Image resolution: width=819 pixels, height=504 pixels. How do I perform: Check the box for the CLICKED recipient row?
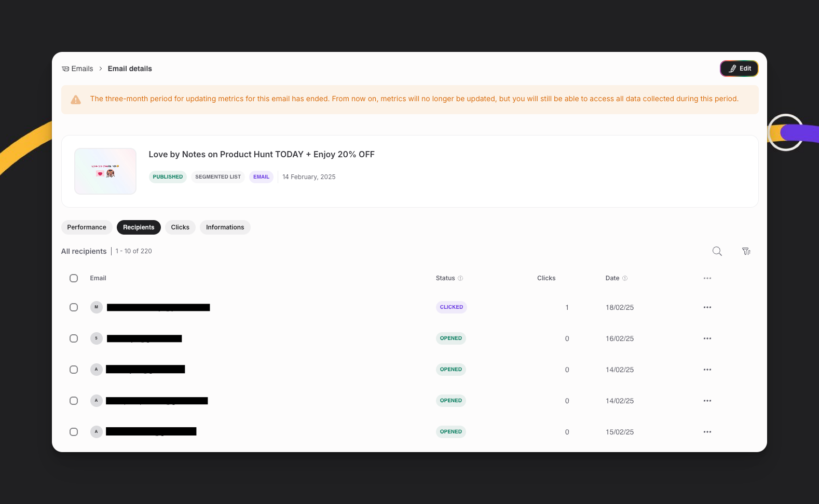click(74, 307)
